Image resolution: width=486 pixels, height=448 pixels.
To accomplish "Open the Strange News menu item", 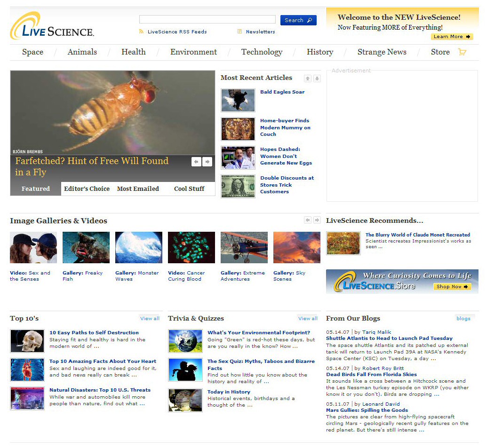I will (x=382, y=52).
